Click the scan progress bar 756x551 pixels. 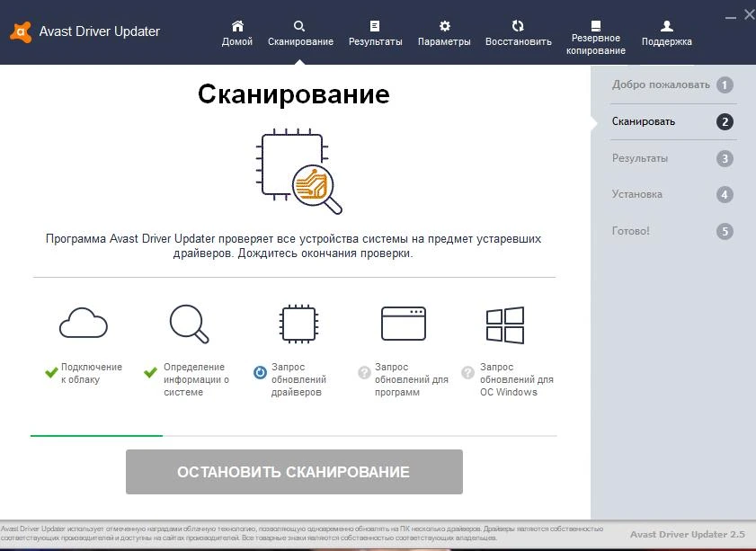coord(294,436)
